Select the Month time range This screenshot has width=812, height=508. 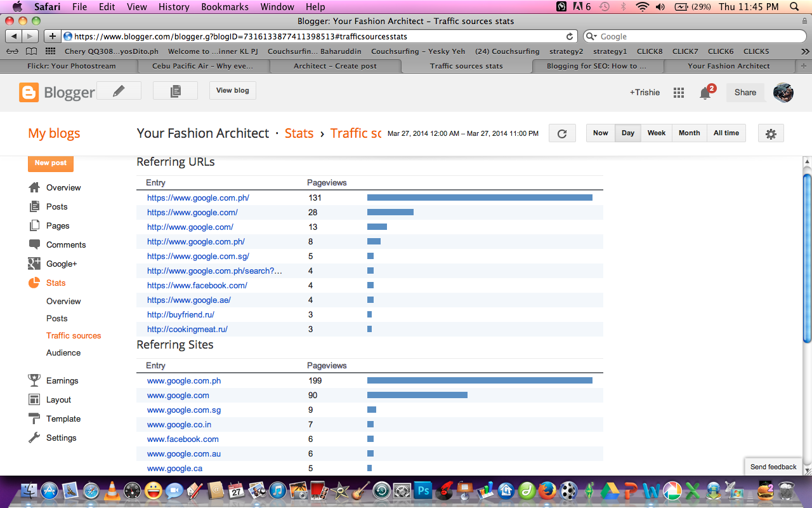click(690, 133)
